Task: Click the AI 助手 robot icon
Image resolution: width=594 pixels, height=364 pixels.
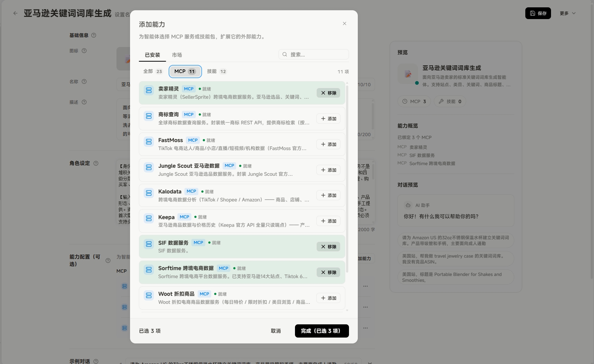Action: pyautogui.click(x=408, y=205)
